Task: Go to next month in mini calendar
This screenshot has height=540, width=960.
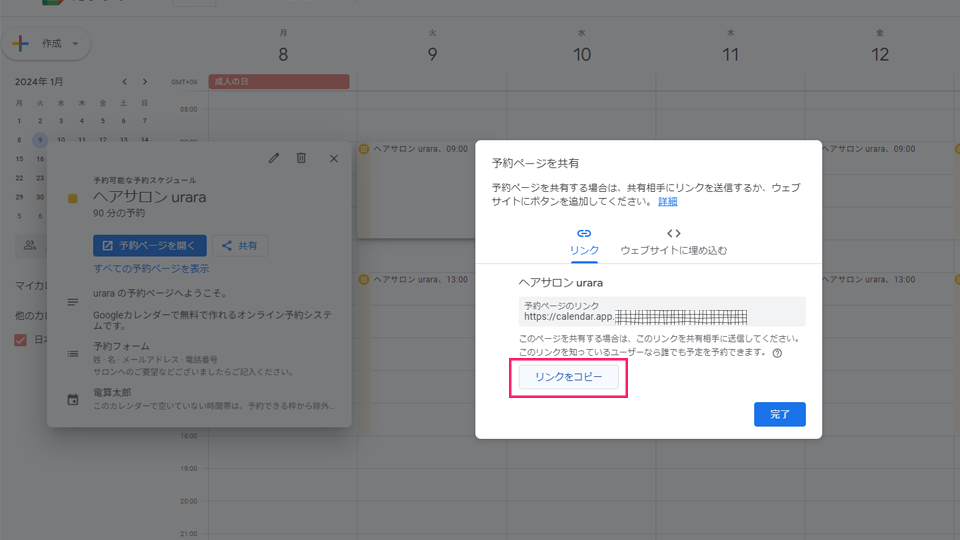Action: click(144, 81)
